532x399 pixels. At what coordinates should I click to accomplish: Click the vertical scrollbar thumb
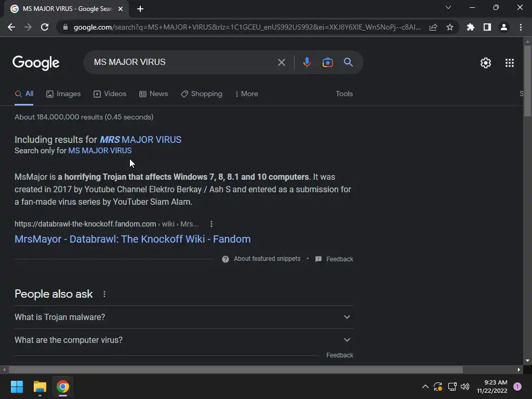click(x=527, y=81)
